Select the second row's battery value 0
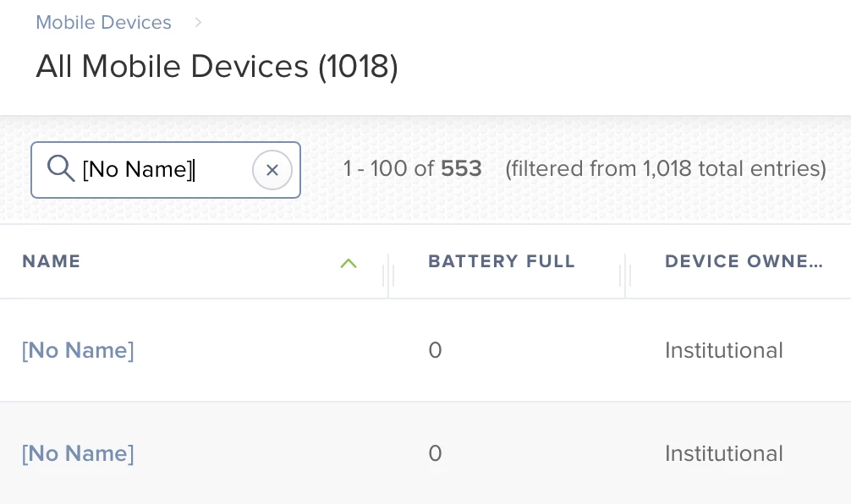 click(x=435, y=453)
